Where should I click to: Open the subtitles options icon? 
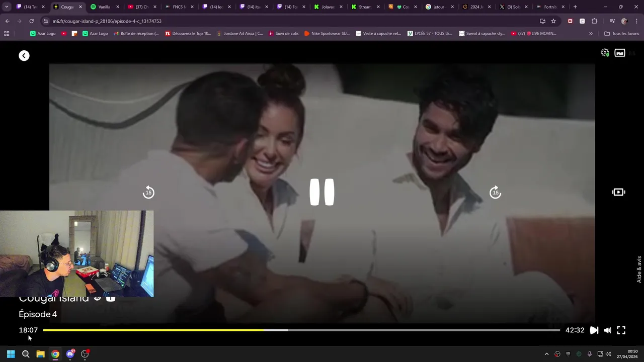pyautogui.click(x=620, y=53)
